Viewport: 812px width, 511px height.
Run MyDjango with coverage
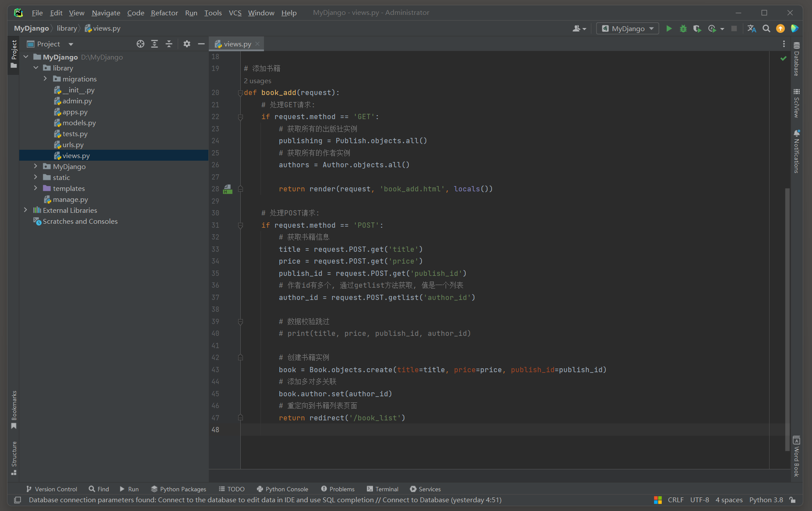pos(697,28)
